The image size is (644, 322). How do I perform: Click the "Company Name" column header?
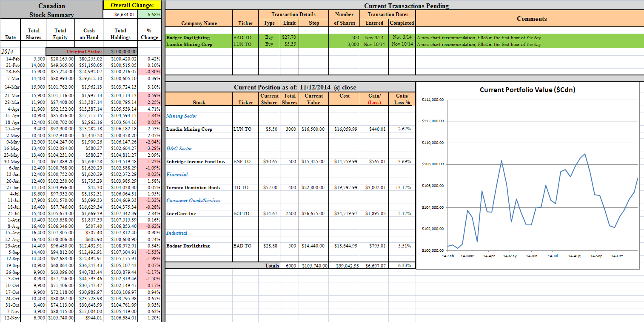(199, 23)
